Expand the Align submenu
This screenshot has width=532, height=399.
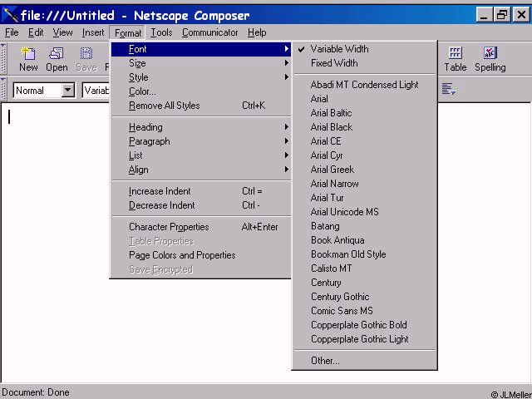201,170
